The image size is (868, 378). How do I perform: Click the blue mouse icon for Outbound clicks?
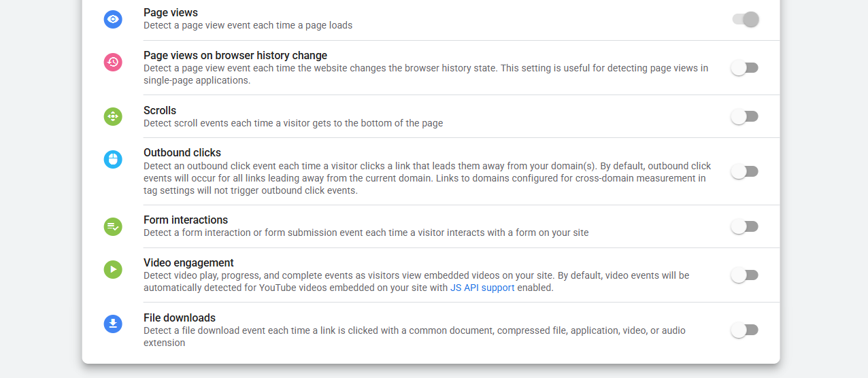point(113,159)
